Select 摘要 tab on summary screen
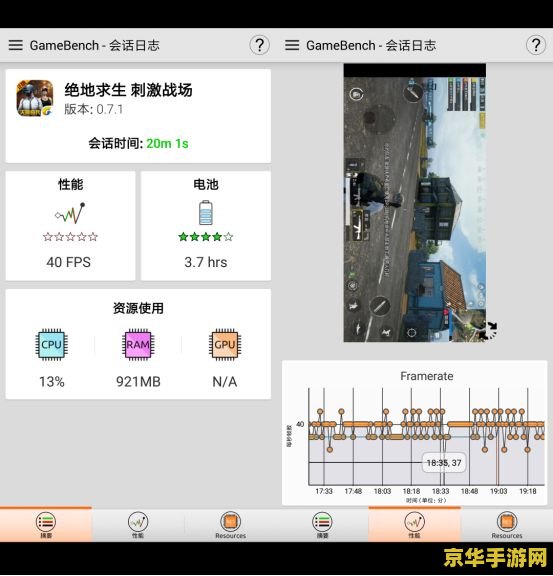This screenshot has height=576, width=553. (46, 525)
